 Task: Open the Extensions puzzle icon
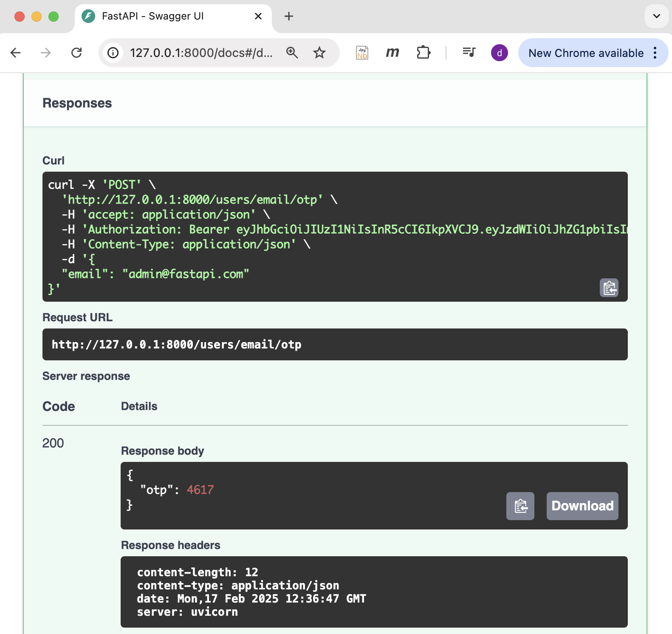click(424, 53)
